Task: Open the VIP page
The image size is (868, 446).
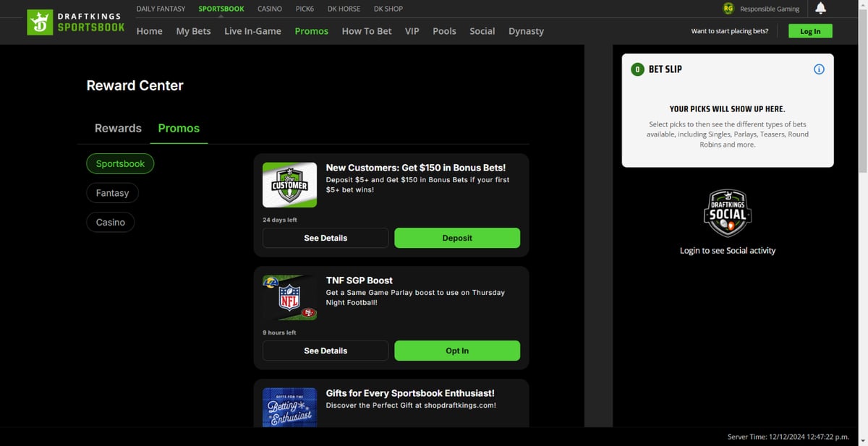Action: coord(412,31)
